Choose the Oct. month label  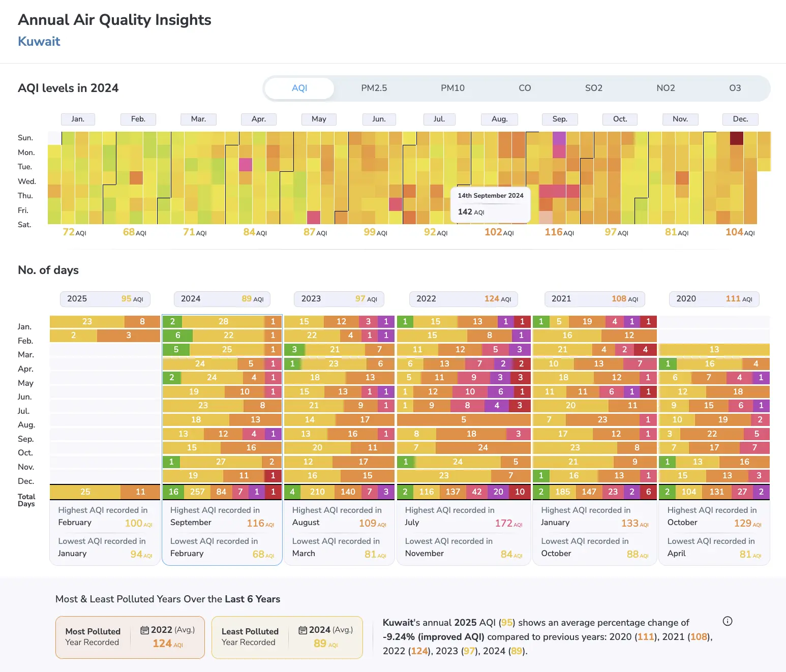[620, 119]
